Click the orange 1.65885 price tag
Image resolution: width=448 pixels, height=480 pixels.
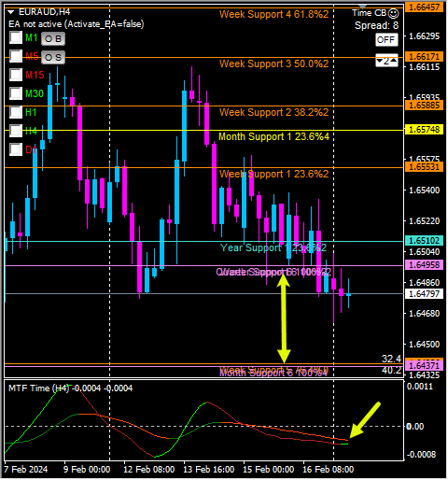[x=424, y=106]
